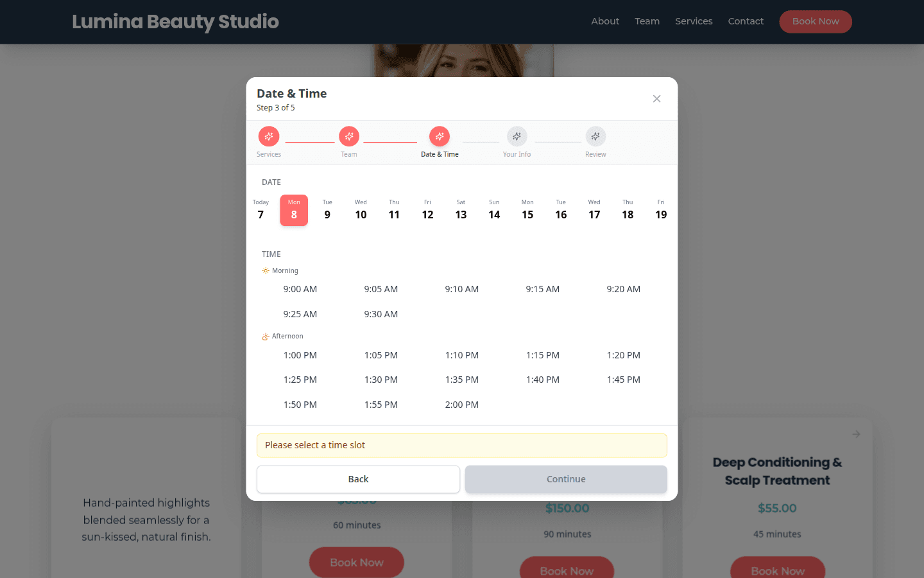Close the Date & Time dialog
924x578 pixels.
point(656,98)
